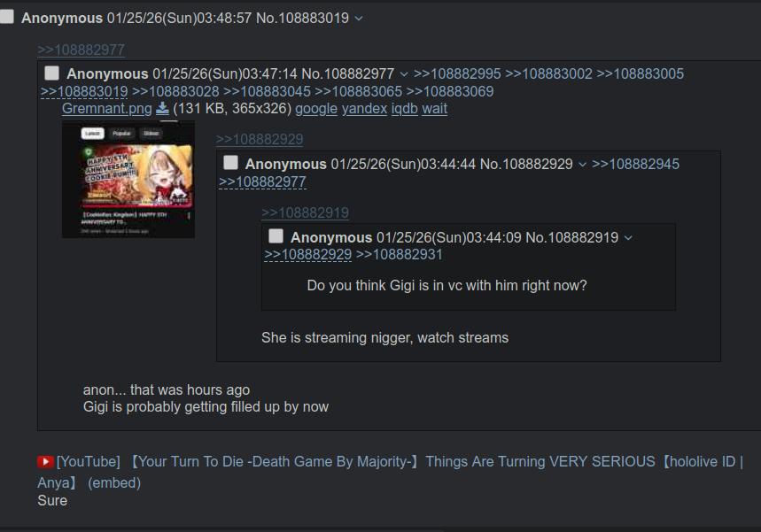This screenshot has height=532, width=761.
Task: Follow backlink >>108882931
Action: (400, 255)
